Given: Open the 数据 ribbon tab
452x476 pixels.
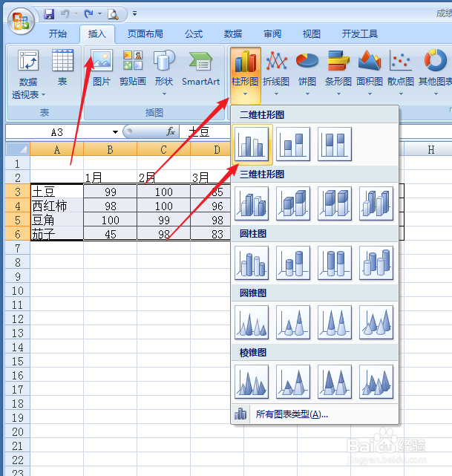Looking at the screenshot, I should click(x=233, y=33).
